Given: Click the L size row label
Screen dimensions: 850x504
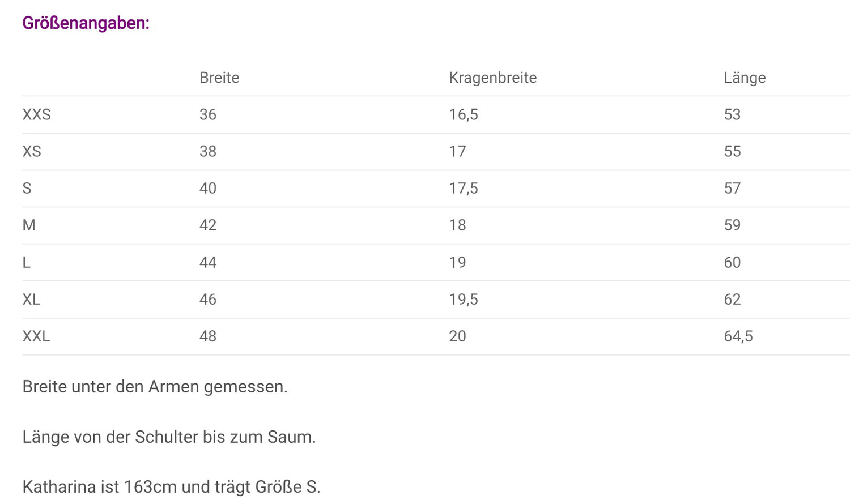Looking at the screenshot, I should 26,262.
